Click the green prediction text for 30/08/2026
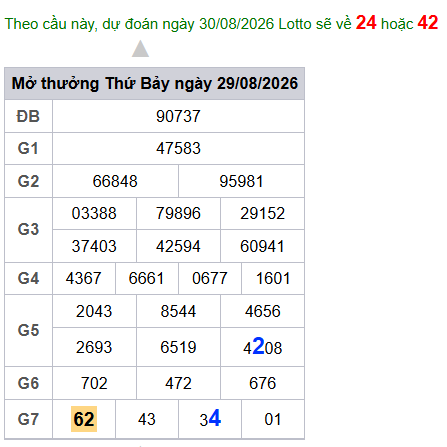 (178, 24)
